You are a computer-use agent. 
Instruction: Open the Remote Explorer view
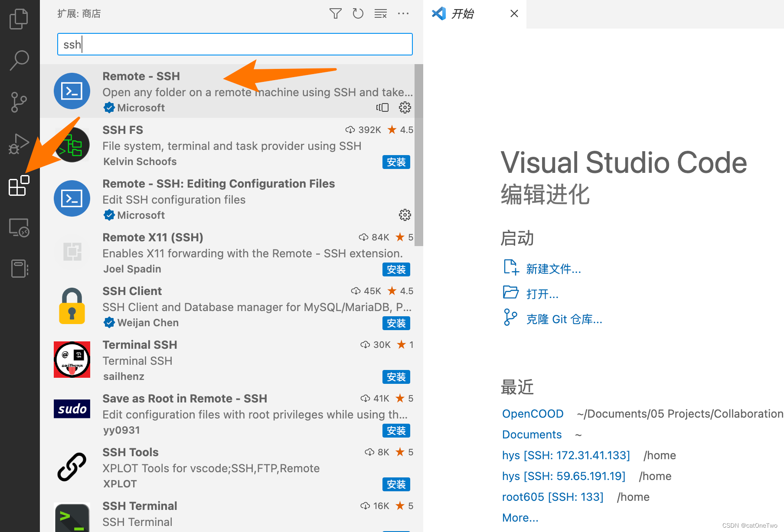click(x=19, y=227)
